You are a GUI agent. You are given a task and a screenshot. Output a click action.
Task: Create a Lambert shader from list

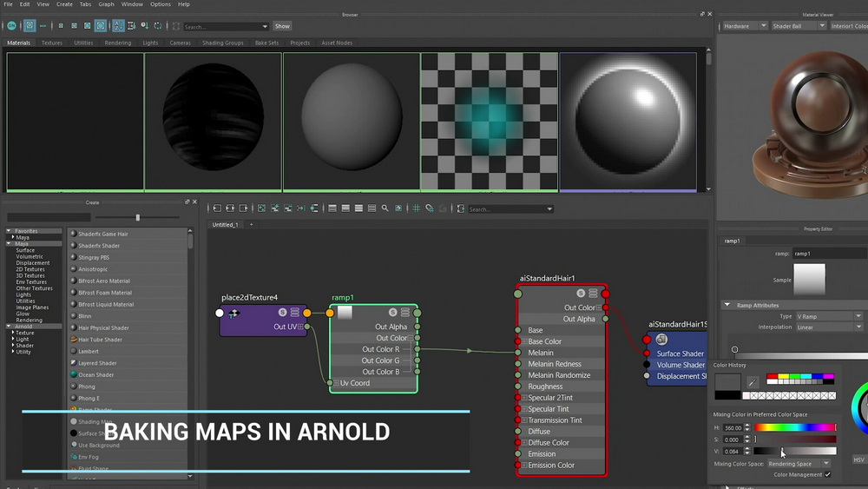coord(88,351)
